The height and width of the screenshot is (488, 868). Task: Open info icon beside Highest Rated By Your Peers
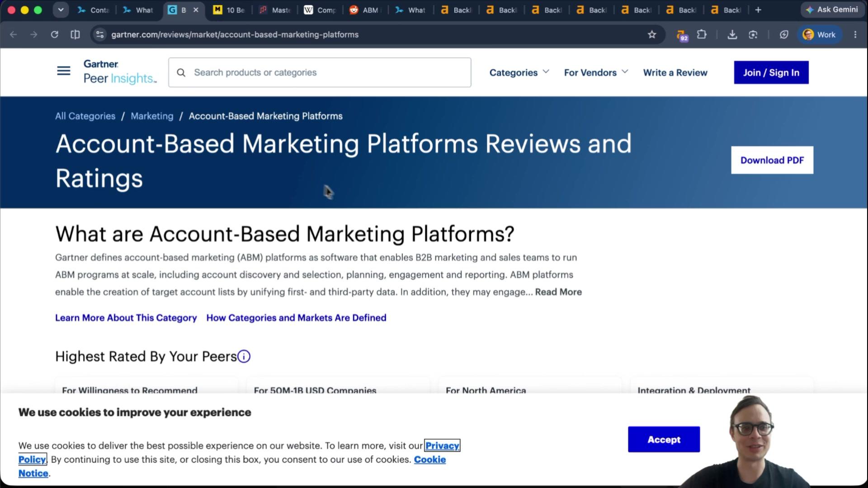point(244,357)
